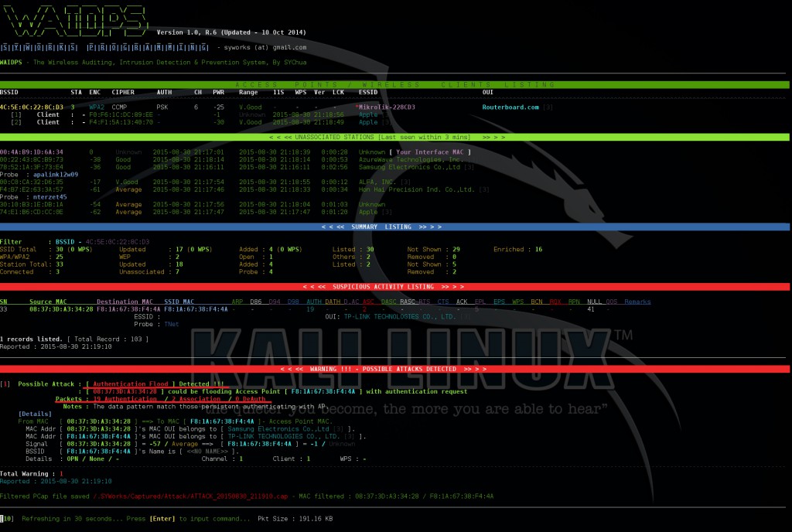Click the "Enriched : 16" summary entry
Screen dimensions: 792x532
click(x=517, y=249)
